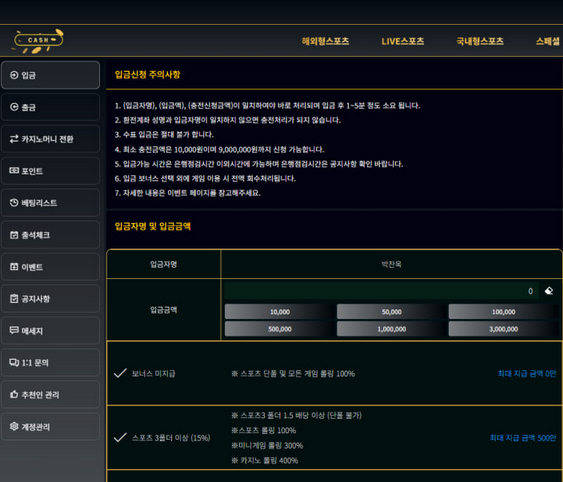Open the 포인트 sidebar item
Image resolution: width=563 pixels, height=482 pixels.
[50, 171]
